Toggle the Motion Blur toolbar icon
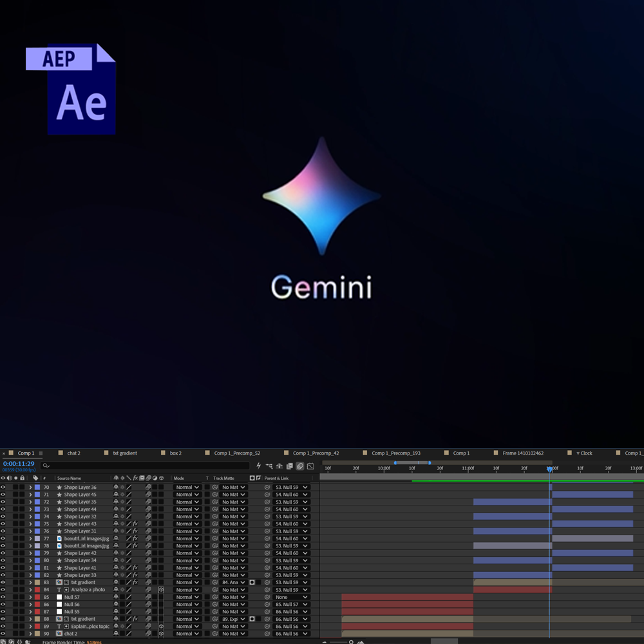Image resolution: width=644 pixels, height=644 pixels. 300,466
